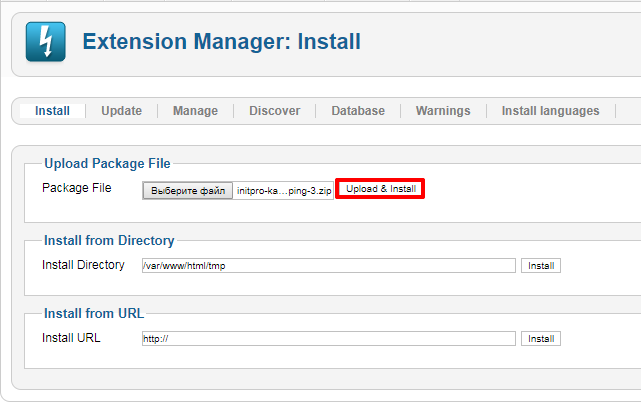Screen dimensions: 641x402
Task: Switch to the Update tab
Action: [x=121, y=111]
